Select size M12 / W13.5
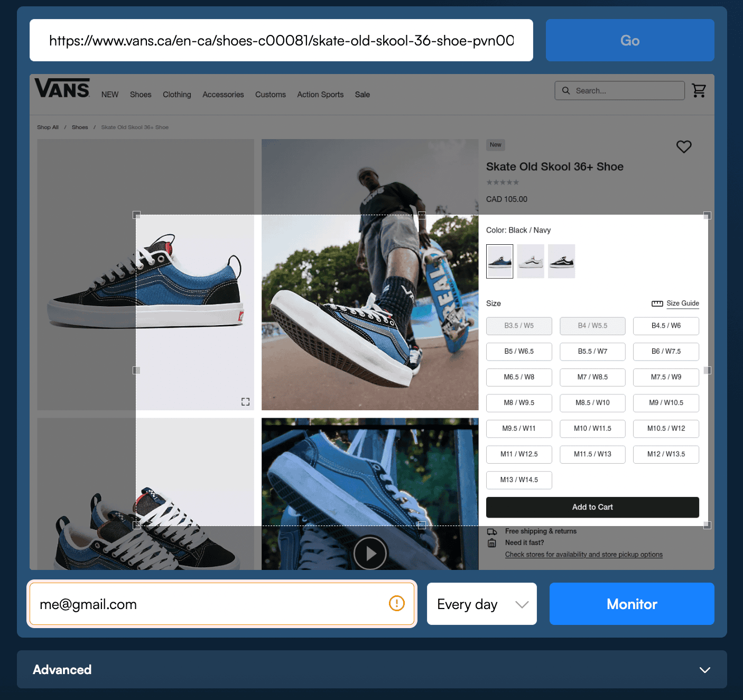 click(666, 454)
